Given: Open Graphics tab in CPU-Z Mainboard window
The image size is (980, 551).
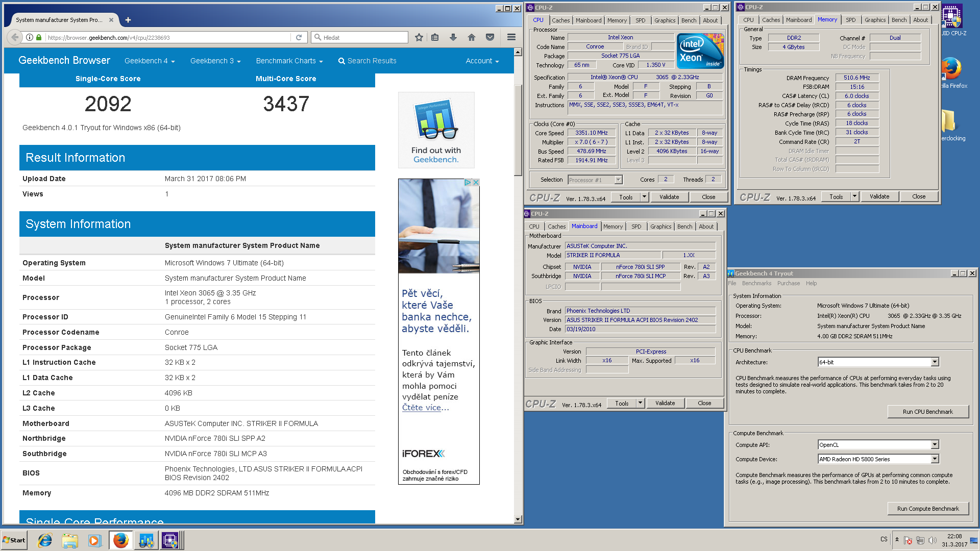Looking at the screenshot, I should coord(660,227).
